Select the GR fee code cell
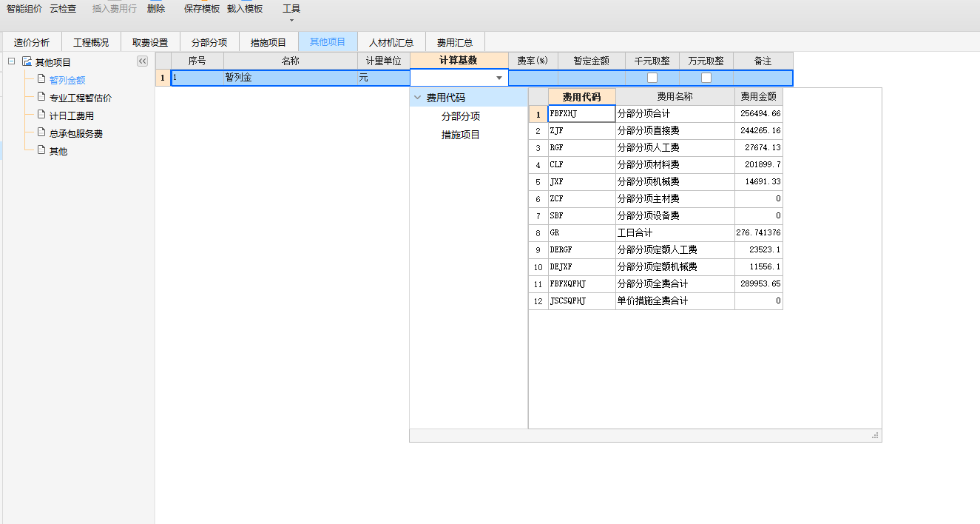Viewport: 980px width, 524px height. point(582,233)
